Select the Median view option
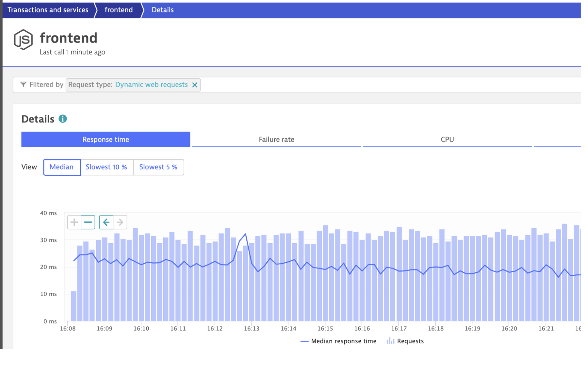This screenshot has height=373, width=588. pos(62,167)
